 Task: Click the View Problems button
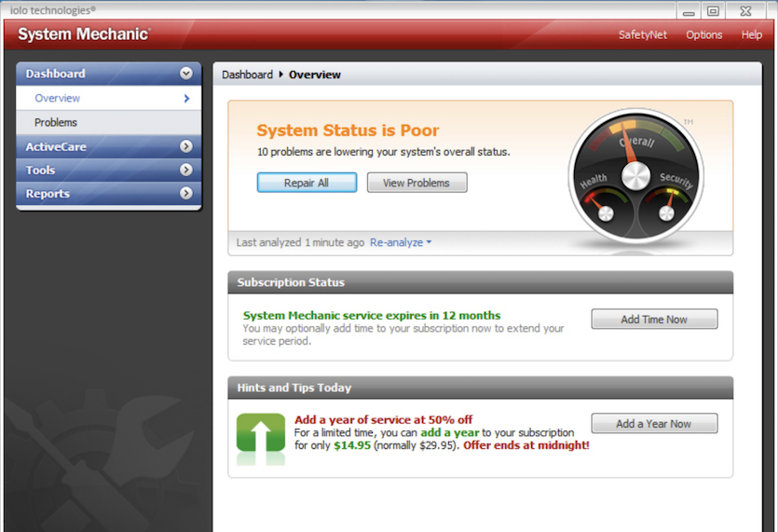(x=416, y=183)
